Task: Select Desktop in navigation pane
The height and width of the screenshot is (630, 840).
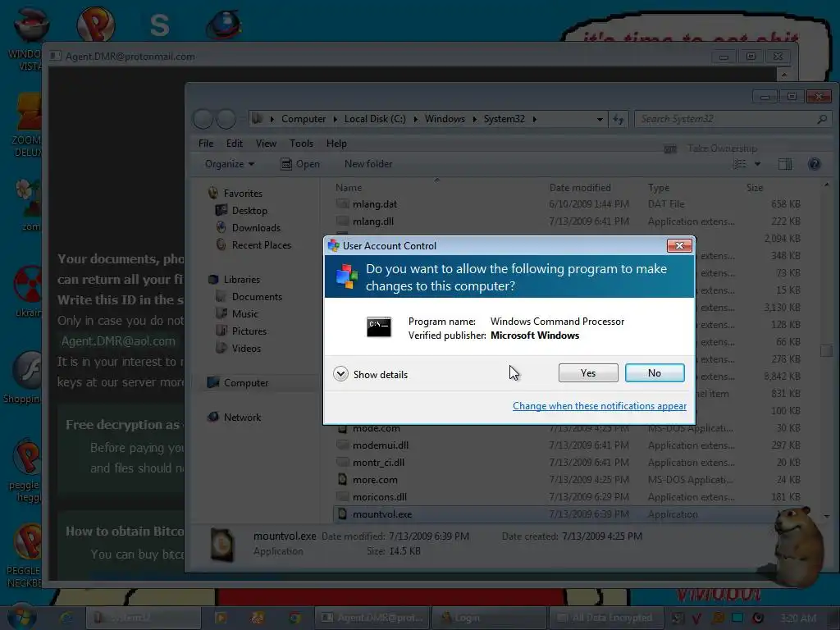Action: (x=249, y=211)
